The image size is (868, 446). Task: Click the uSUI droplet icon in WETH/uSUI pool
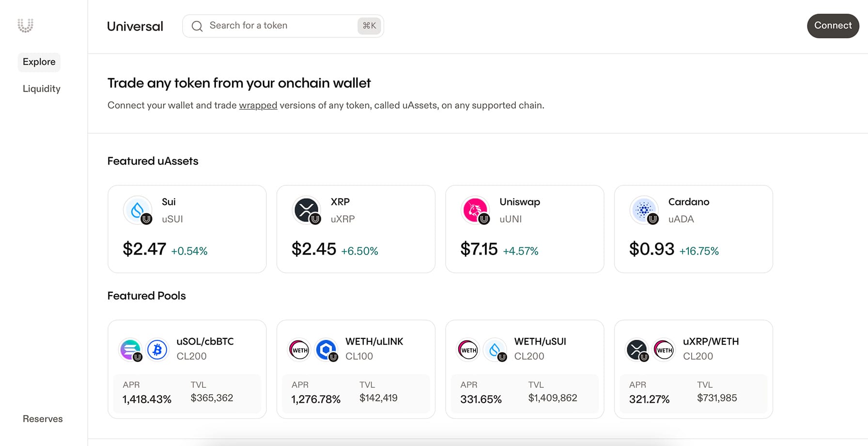[495, 349]
